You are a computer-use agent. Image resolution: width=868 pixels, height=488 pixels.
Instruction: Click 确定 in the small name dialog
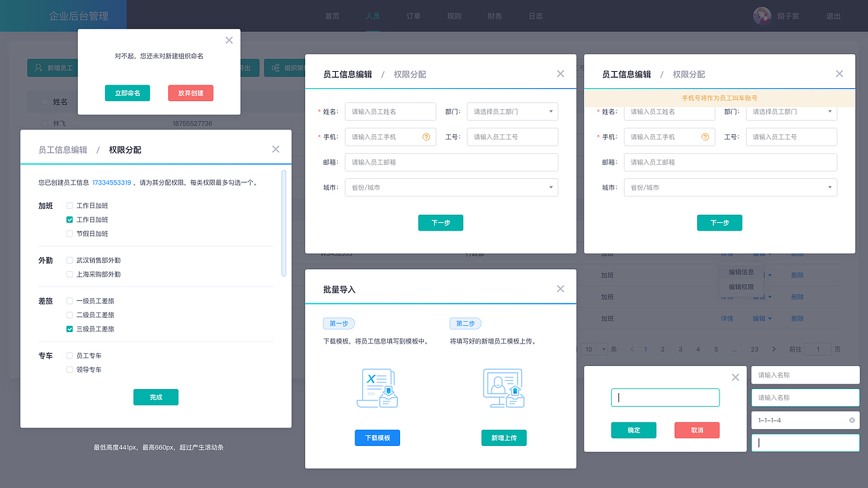pyautogui.click(x=633, y=430)
